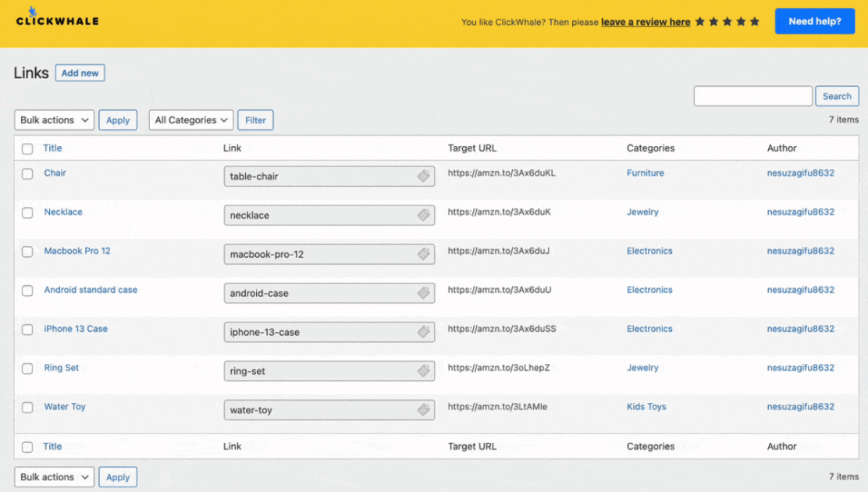
Task: Click the android-case link field
Action: coord(329,293)
